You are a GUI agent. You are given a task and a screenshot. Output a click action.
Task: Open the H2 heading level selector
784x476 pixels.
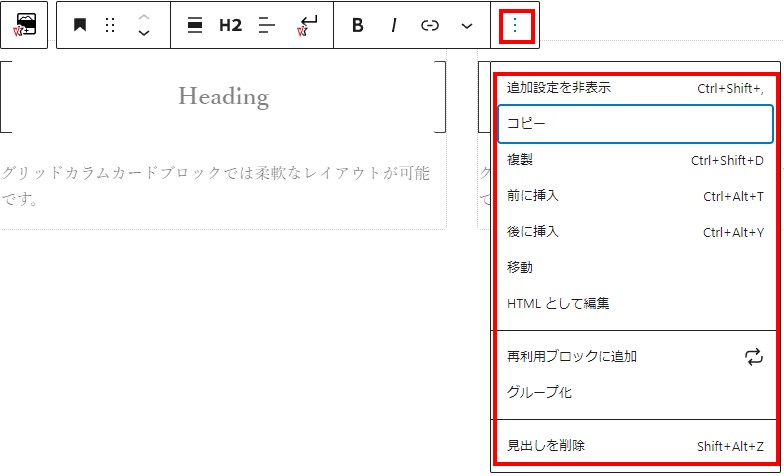[230, 25]
